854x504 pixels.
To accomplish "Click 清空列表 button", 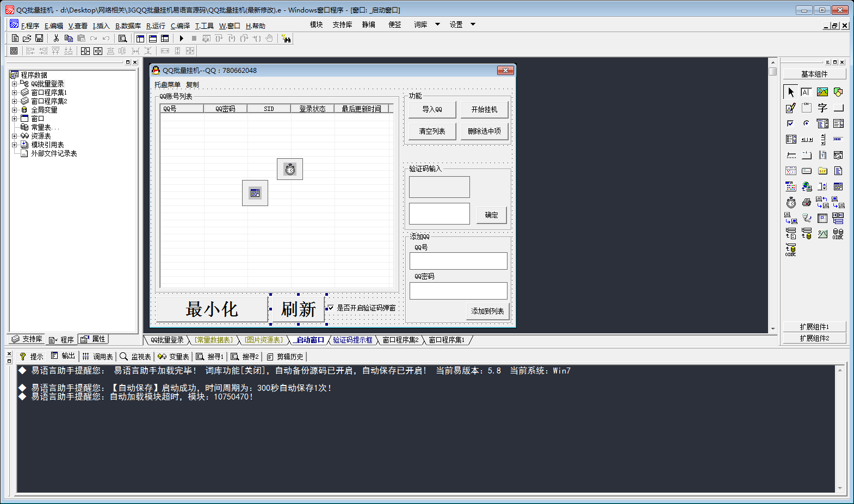I will [x=432, y=131].
